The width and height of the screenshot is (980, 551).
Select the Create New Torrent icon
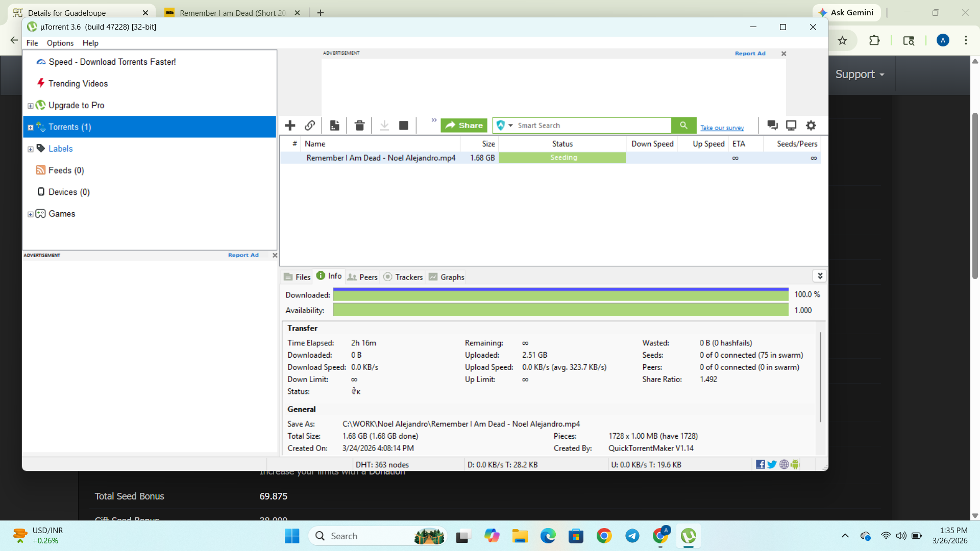334,125
